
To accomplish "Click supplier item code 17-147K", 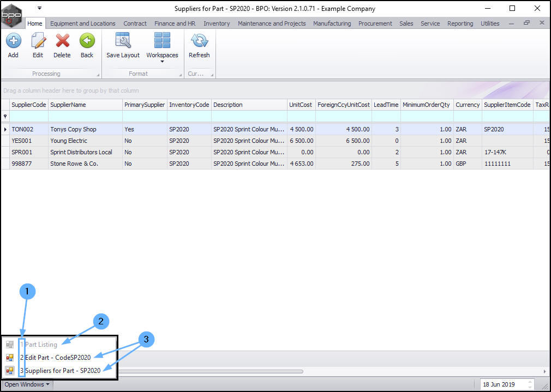I will pyautogui.click(x=495, y=152).
